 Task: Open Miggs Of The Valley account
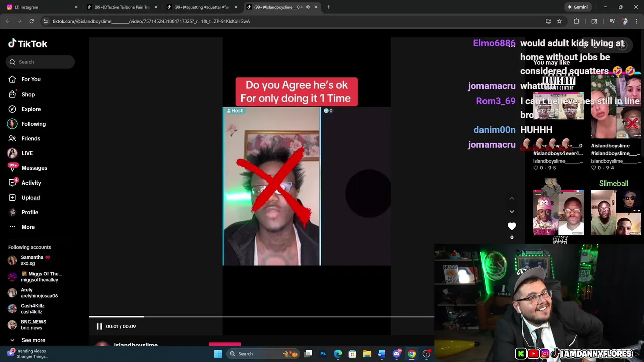pyautogui.click(x=35, y=277)
